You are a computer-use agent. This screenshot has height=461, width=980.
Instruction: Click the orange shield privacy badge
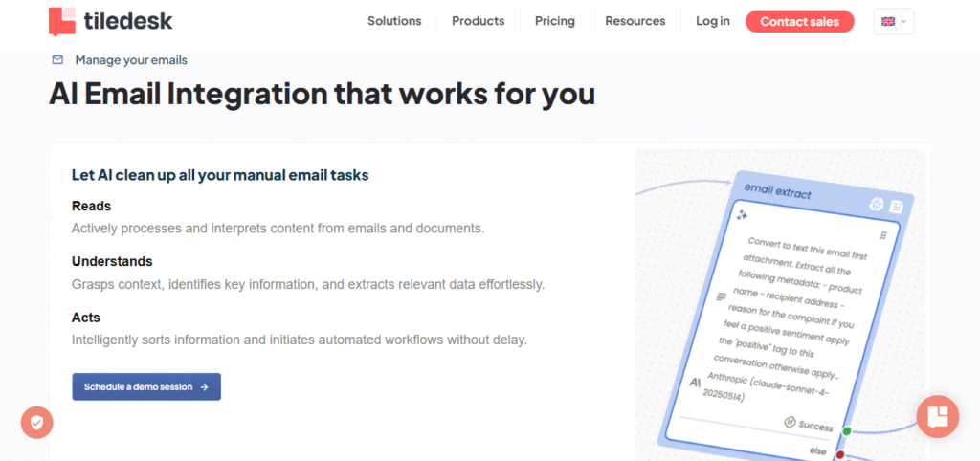pos(37,422)
